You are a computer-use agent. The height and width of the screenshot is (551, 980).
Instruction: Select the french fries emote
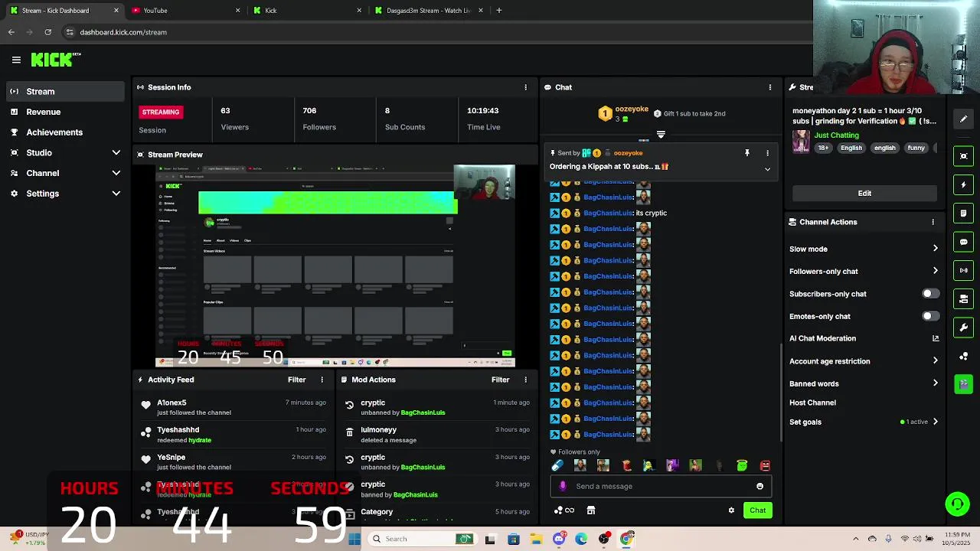point(626,465)
